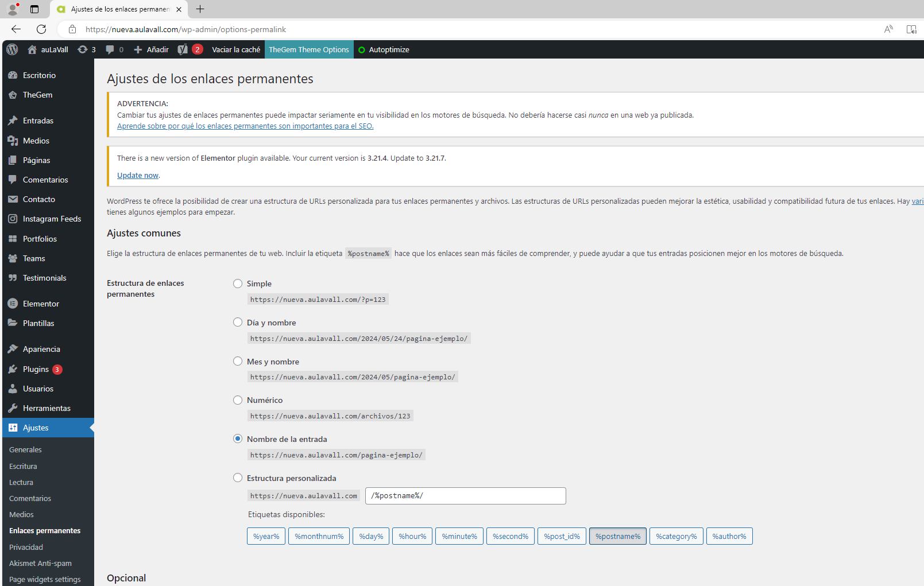
Task: Select the Mes y nombre radio option
Action: [x=238, y=361]
